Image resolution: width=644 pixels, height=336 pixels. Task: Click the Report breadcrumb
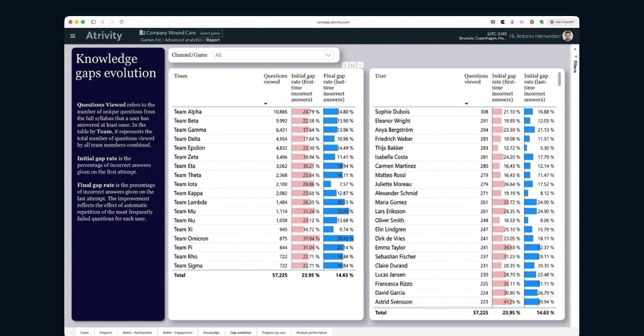point(213,40)
